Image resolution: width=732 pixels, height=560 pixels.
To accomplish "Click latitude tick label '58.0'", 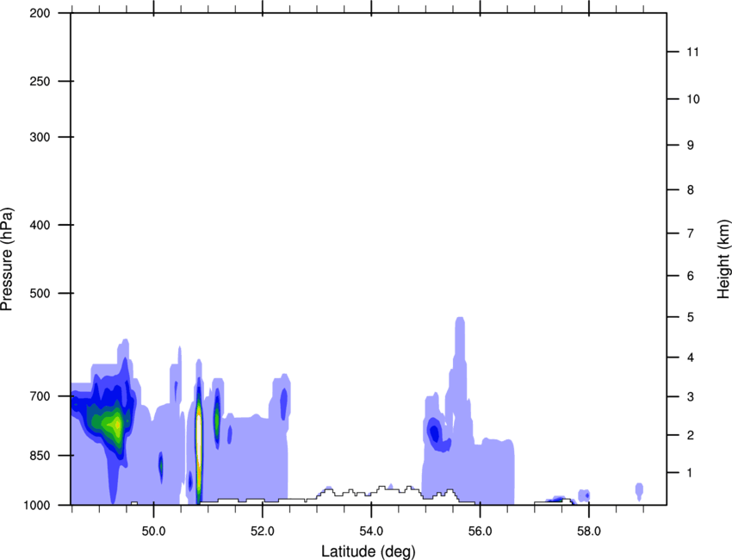I will 589,532.
